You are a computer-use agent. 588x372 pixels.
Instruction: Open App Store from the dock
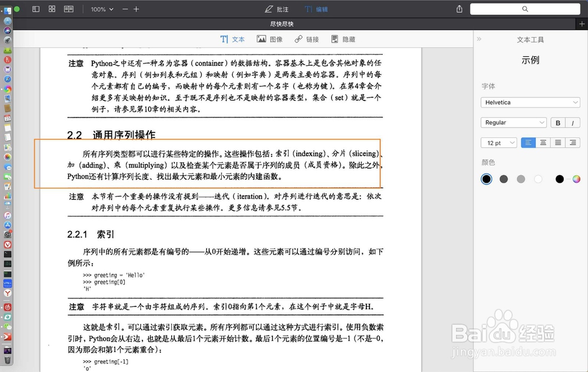[x=8, y=225]
